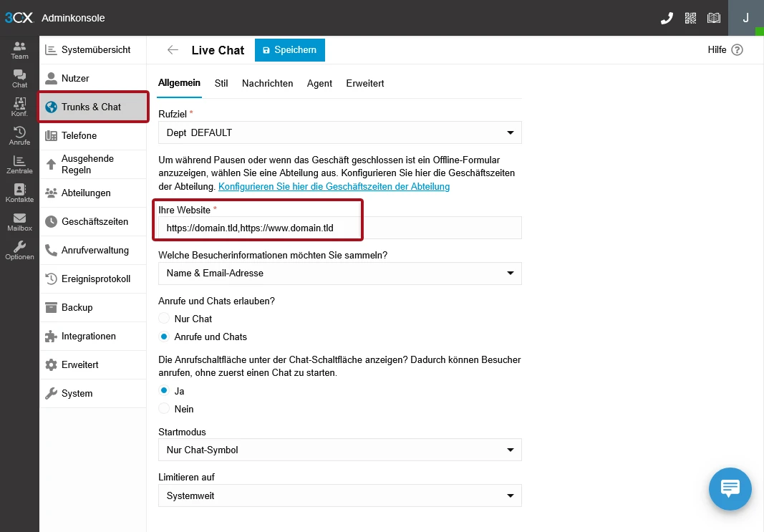
Task: Open the Konf. conference icon
Action: tap(19, 107)
